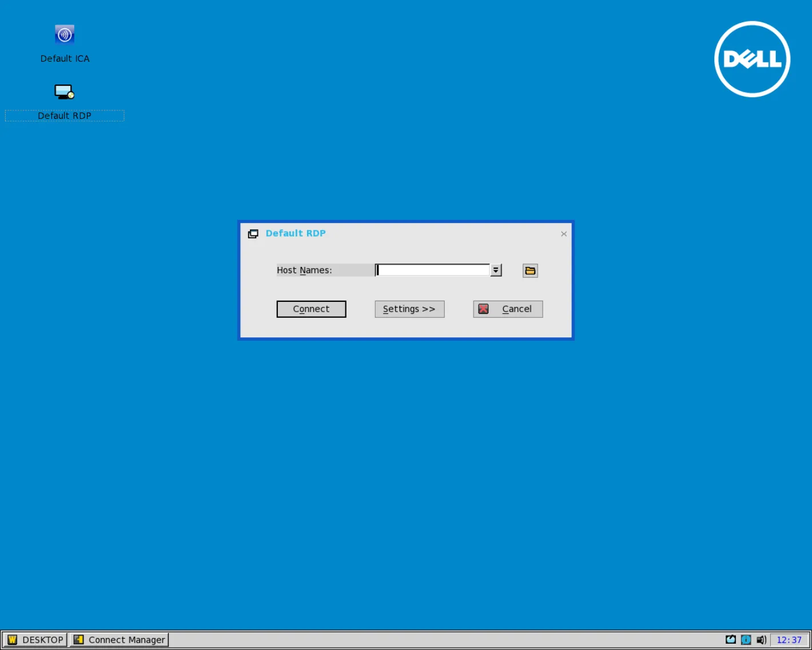Open the host file browse folder icon
Viewport: 812px width, 650px height.
(530, 270)
